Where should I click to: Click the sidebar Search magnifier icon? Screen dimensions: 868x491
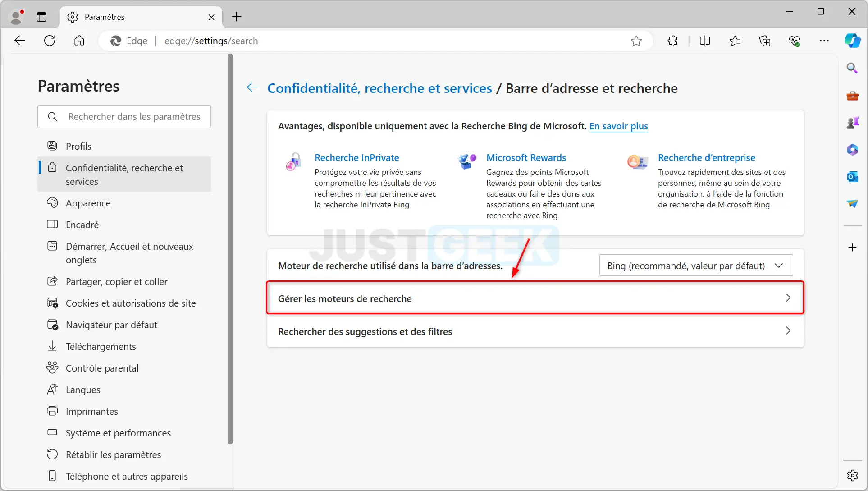click(852, 68)
